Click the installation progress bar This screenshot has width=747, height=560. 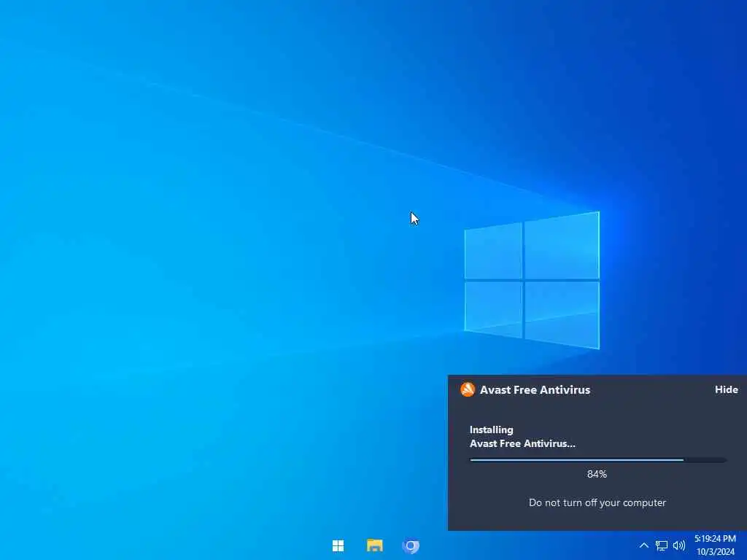point(598,460)
